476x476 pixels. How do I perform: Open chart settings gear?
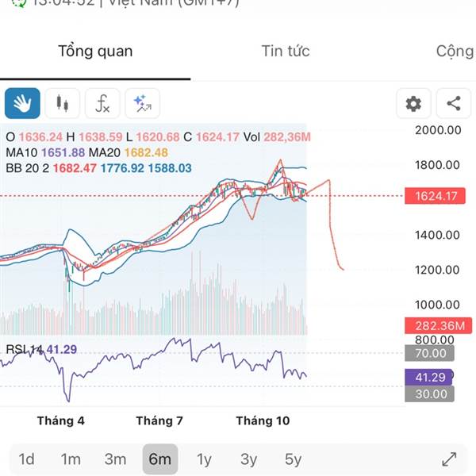tap(413, 103)
